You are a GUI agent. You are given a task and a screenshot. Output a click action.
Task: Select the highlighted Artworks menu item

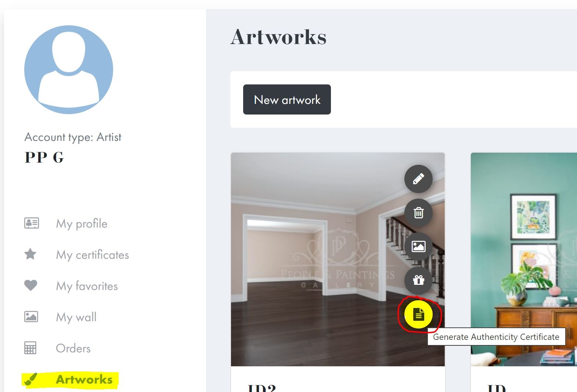pyautogui.click(x=84, y=380)
